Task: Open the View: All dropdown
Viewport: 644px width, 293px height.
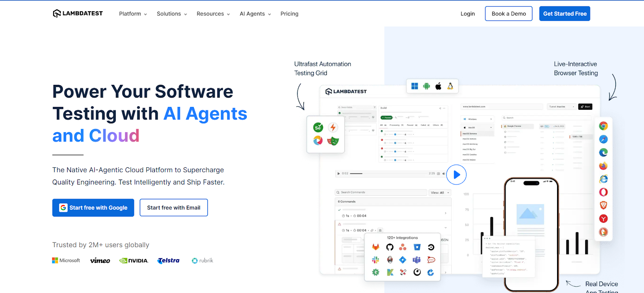Action: (440, 193)
